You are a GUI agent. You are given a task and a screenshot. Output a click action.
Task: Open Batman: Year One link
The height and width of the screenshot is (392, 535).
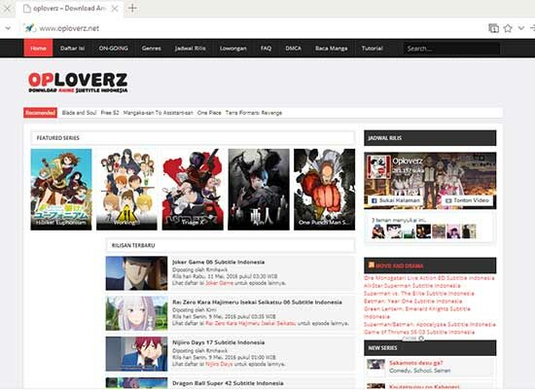tap(412, 302)
